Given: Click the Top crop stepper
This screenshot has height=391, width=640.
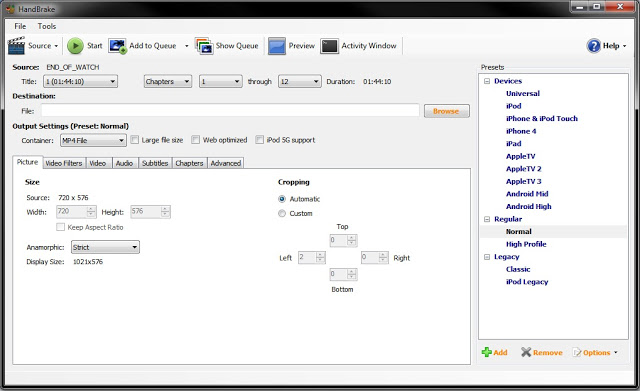Looking at the screenshot, I should (x=343, y=240).
